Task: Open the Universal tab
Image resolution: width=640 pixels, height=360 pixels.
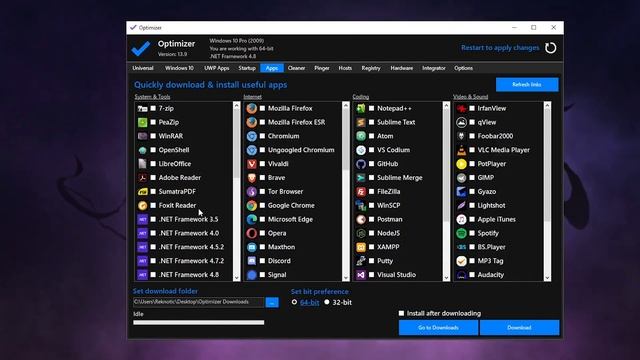Action: (x=143, y=68)
